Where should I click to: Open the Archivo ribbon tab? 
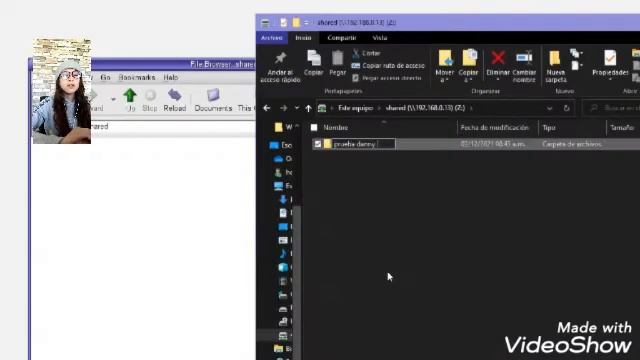(271, 38)
